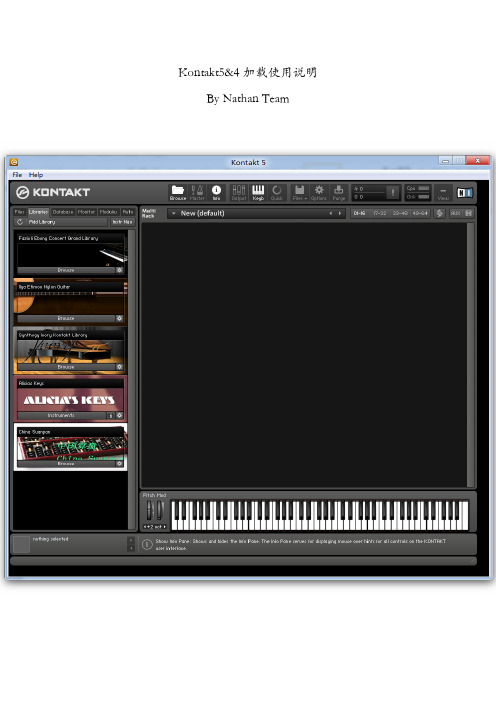Toggle the AUX sends button

pos(455,214)
